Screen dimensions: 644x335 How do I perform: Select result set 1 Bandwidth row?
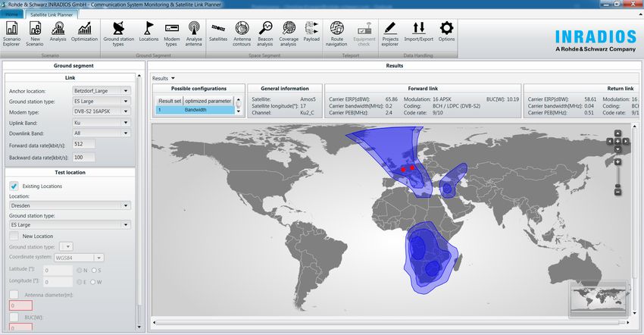coord(195,110)
